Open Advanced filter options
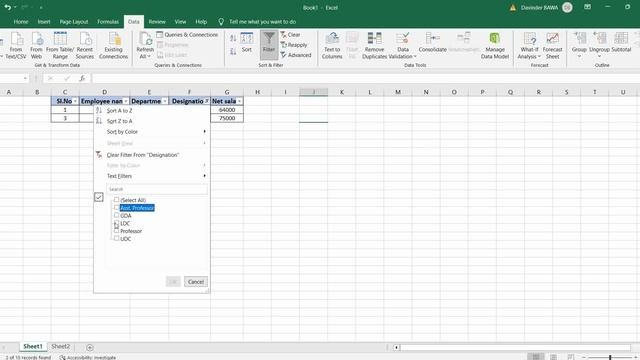Viewport: 640px width, 360px height. point(296,55)
